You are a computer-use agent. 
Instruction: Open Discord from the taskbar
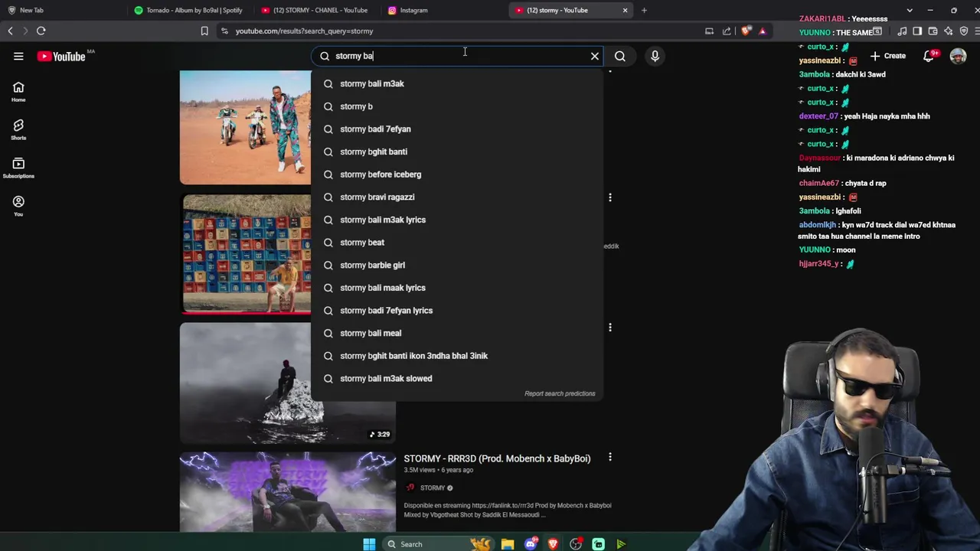pos(531,544)
